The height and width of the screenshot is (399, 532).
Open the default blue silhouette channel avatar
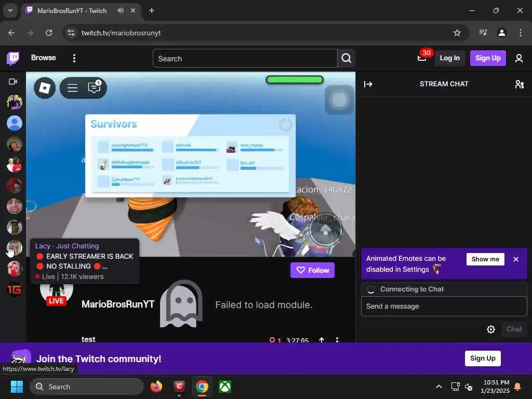click(15, 123)
